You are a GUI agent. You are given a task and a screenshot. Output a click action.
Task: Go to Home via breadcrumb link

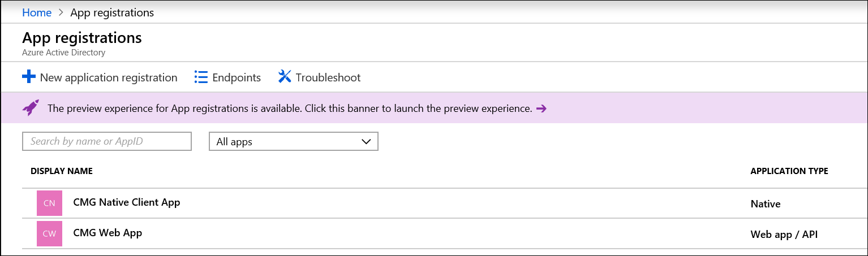[37, 12]
